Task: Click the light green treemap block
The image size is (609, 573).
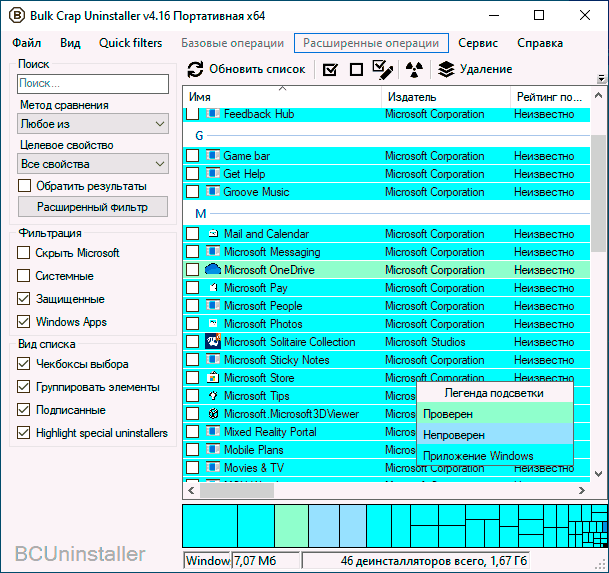Action: (x=291, y=526)
